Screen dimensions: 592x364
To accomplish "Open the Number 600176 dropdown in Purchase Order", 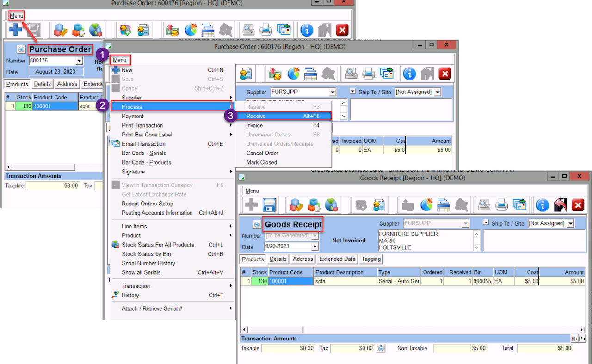I will click(x=79, y=61).
